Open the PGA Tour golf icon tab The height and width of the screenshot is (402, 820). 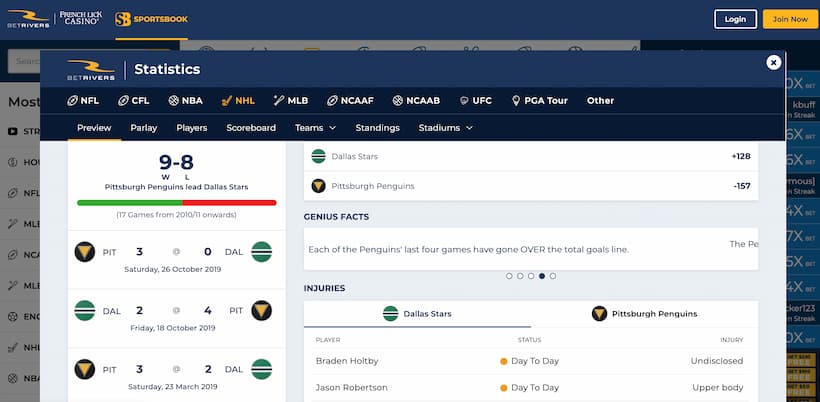(x=539, y=100)
